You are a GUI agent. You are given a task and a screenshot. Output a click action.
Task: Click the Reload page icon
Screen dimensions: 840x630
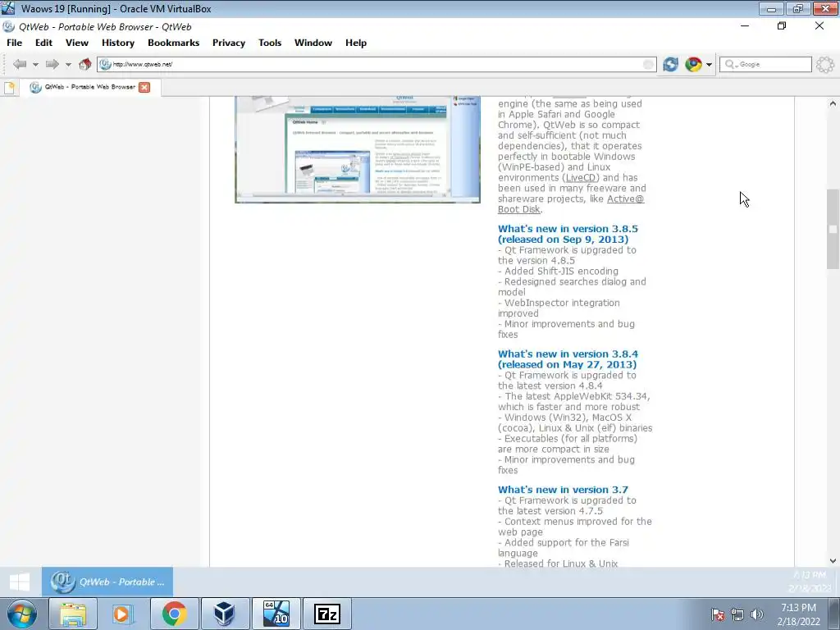coord(670,64)
